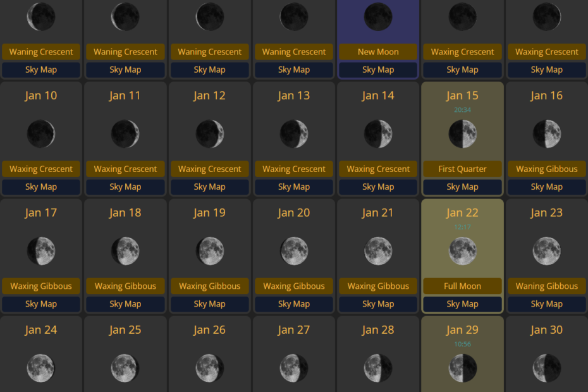Open Sky Map for Jan 18
Screen dimensions: 588x392
(x=125, y=304)
